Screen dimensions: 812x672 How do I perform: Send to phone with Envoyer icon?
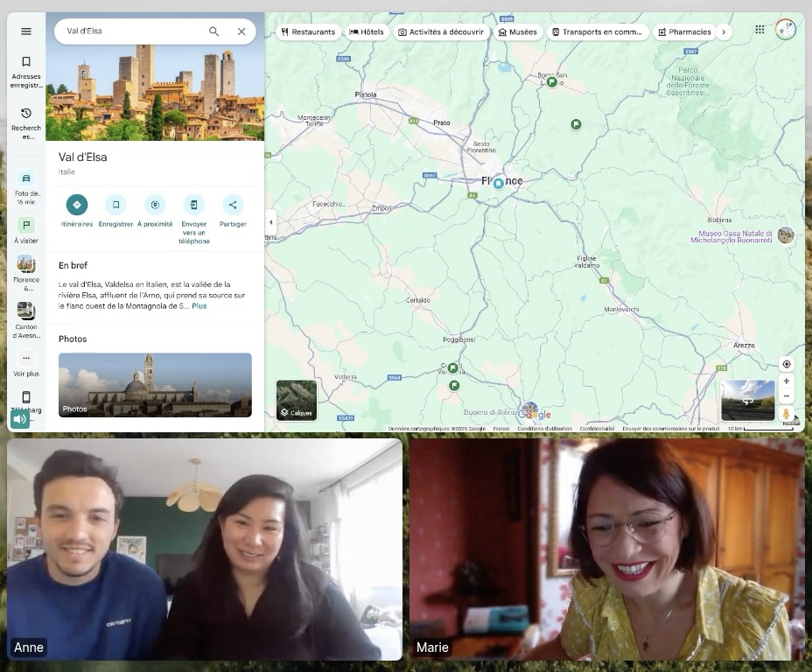click(x=193, y=205)
